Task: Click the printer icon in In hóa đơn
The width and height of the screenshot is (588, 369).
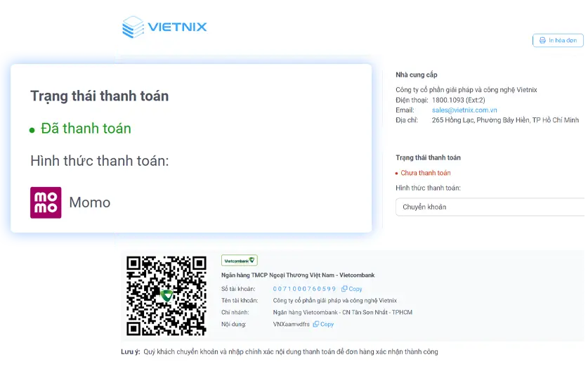Action: tap(542, 40)
